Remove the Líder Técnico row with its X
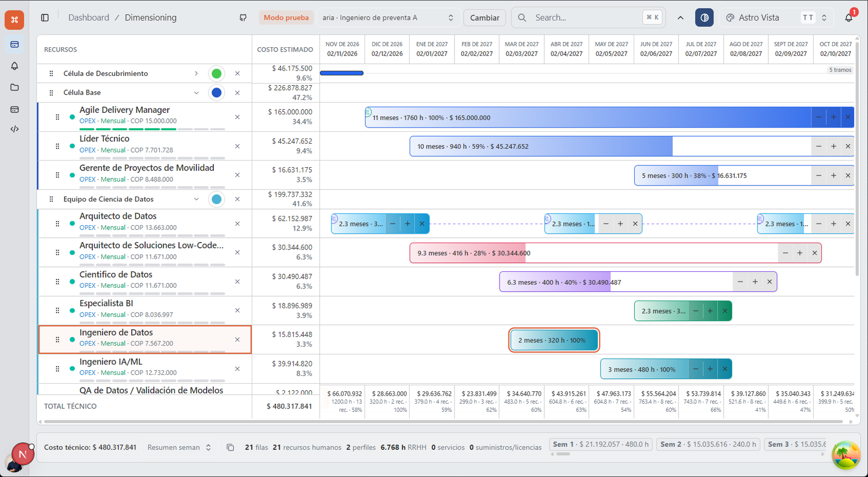The image size is (868, 477). pos(237,146)
